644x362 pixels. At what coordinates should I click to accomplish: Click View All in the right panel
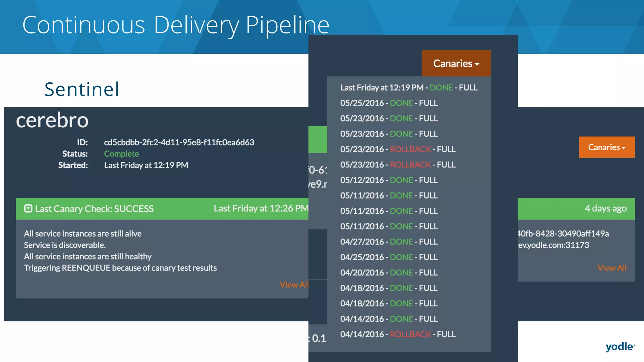coord(612,268)
